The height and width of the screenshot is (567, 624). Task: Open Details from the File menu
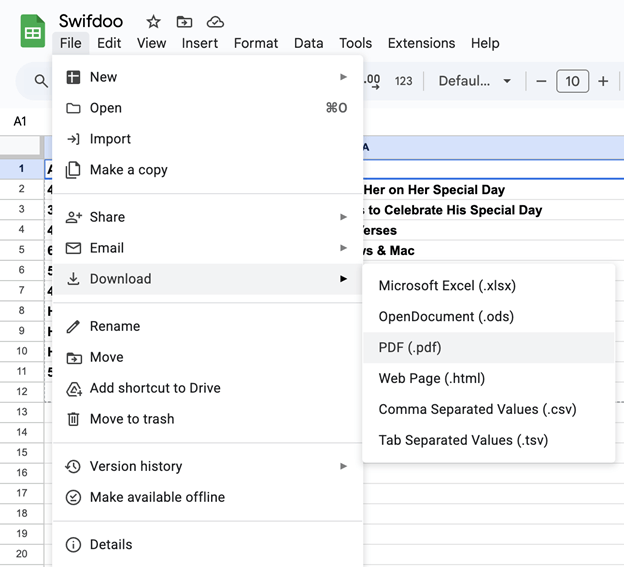207,545
